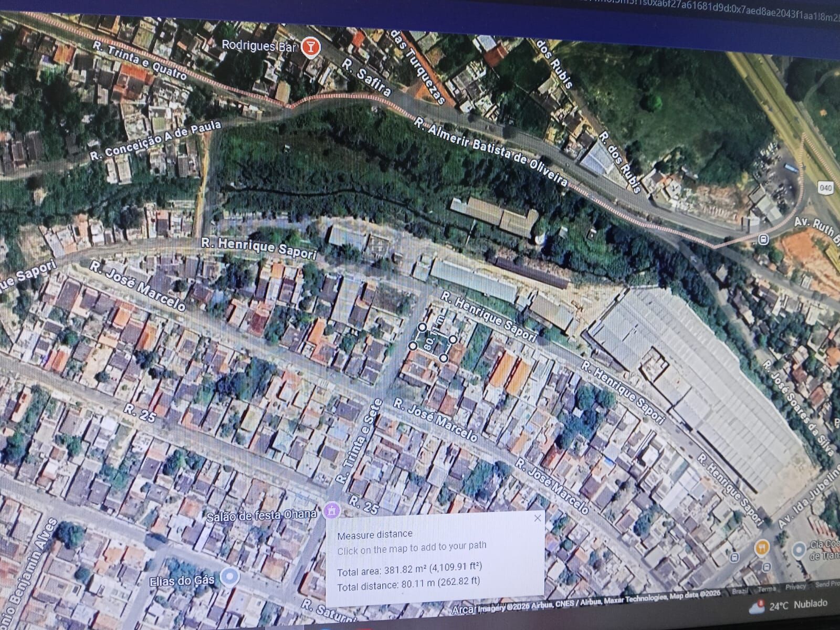The height and width of the screenshot is (630, 840).
Task: Click the Brazil link in map footer
Action: 740,591
